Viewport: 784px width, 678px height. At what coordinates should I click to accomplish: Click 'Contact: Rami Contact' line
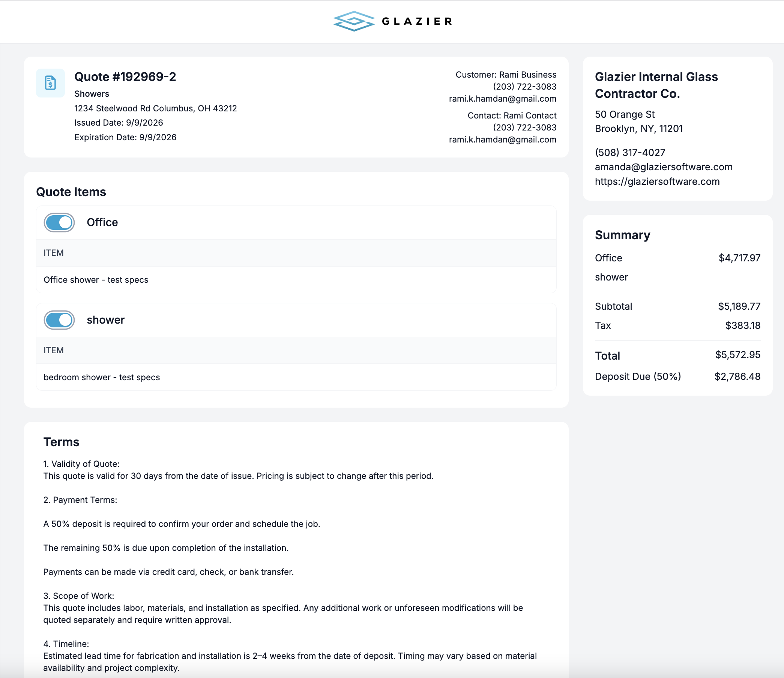tap(512, 116)
